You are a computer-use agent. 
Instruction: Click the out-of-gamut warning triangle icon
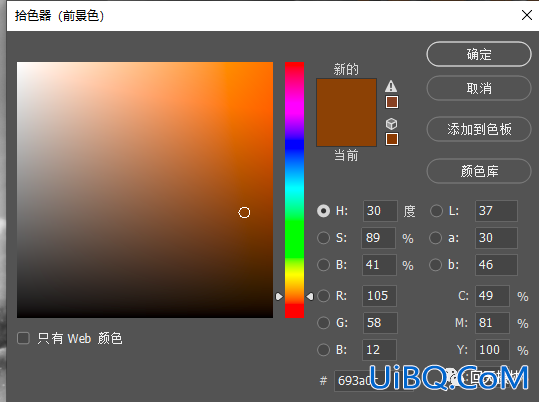[391, 86]
